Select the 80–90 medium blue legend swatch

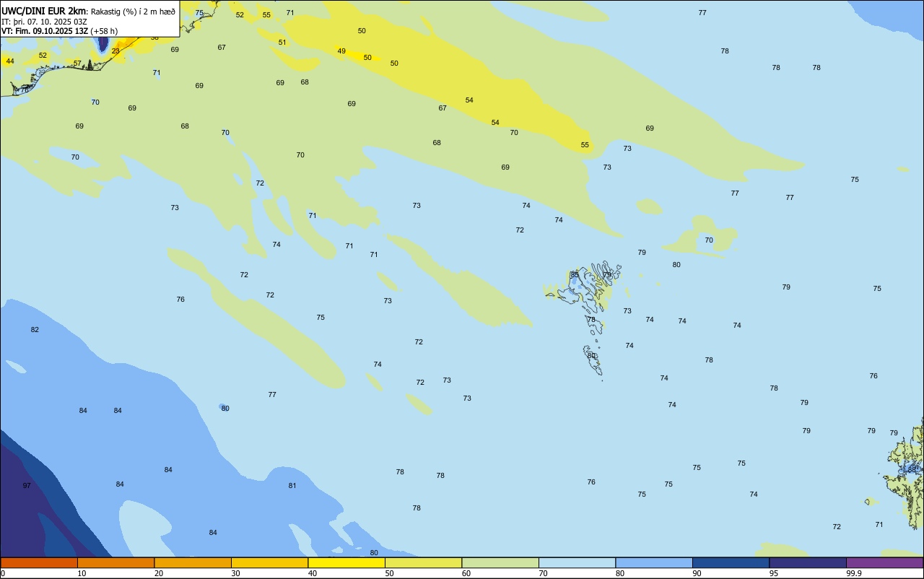click(654, 562)
